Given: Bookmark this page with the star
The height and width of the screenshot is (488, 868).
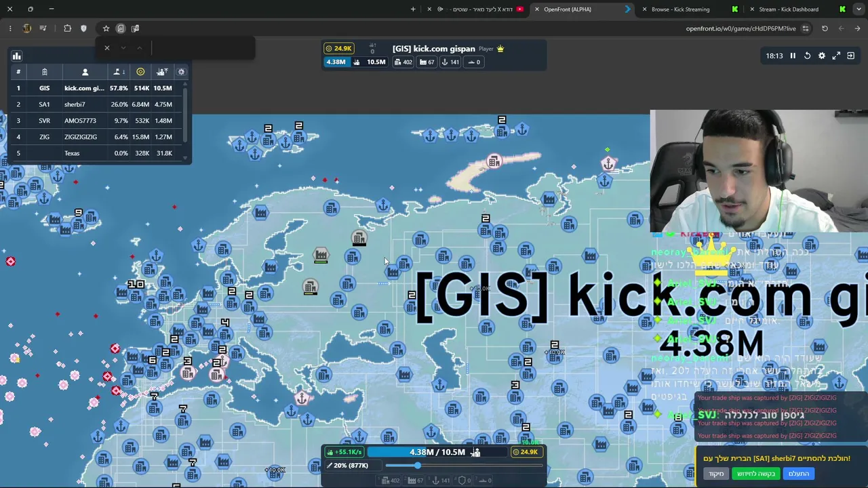Looking at the screenshot, I should [106, 28].
